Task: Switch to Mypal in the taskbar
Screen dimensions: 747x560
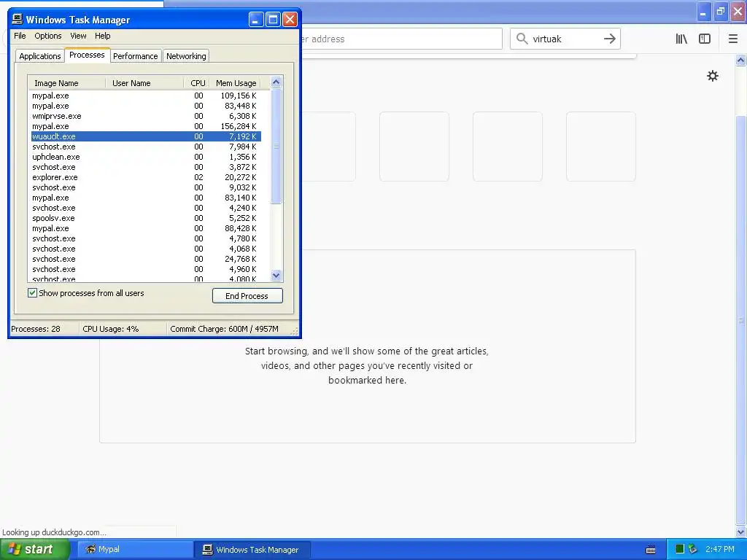Action: point(135,550)
